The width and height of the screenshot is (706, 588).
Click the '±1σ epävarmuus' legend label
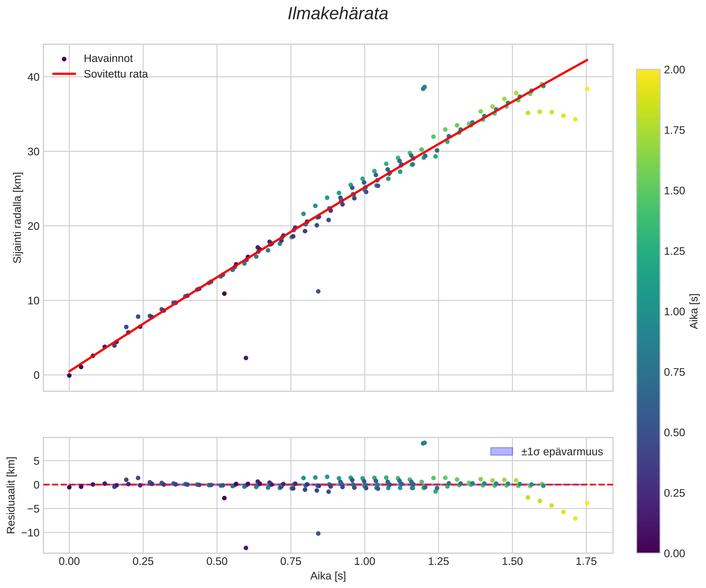pos(562,452)
